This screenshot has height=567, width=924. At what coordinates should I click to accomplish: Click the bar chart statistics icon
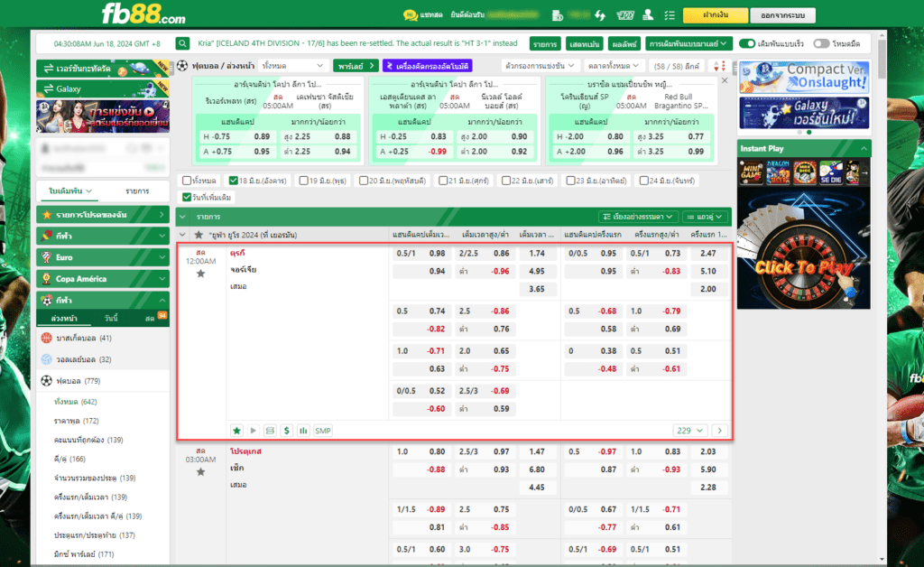(303, 431)
